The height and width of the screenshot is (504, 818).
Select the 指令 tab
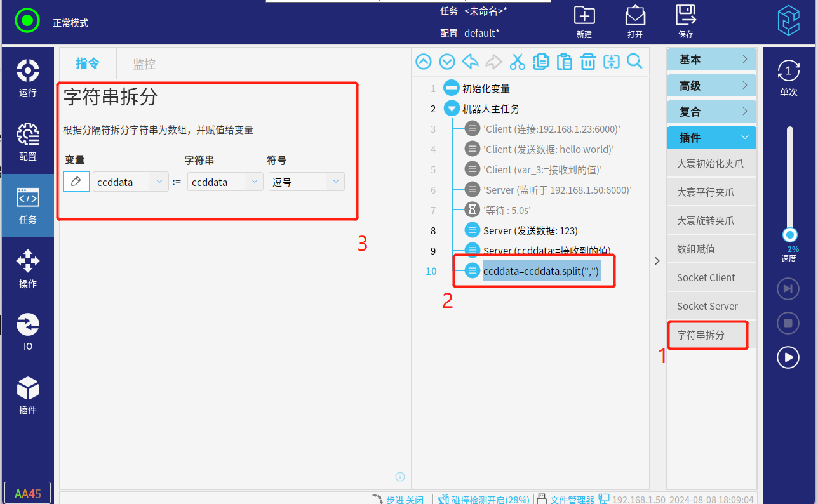click(x=88, y=63)
